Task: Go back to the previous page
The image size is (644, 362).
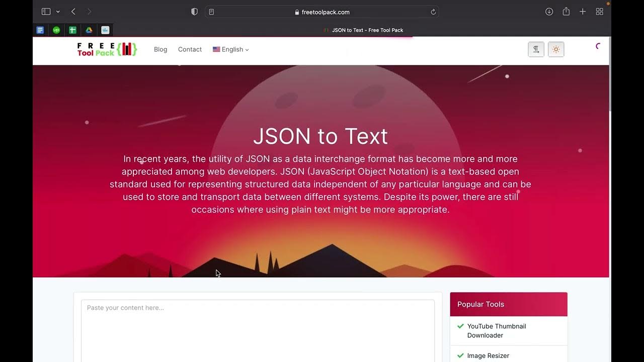Action: pos(73,12)
